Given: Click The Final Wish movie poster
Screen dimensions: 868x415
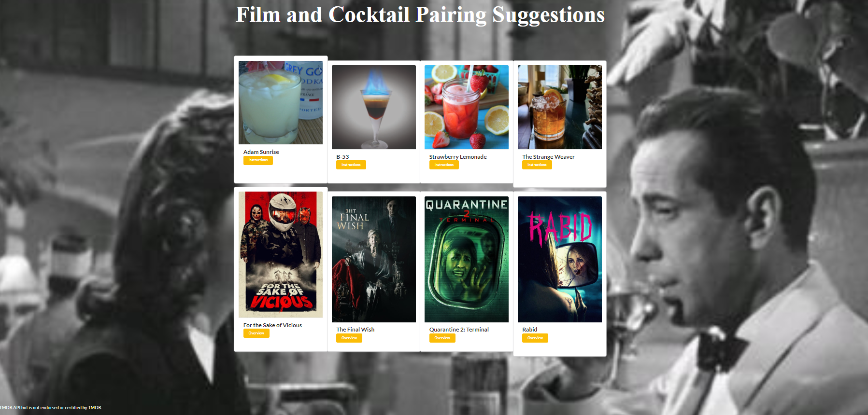Looking at the screenshot, I should point(374,259).
